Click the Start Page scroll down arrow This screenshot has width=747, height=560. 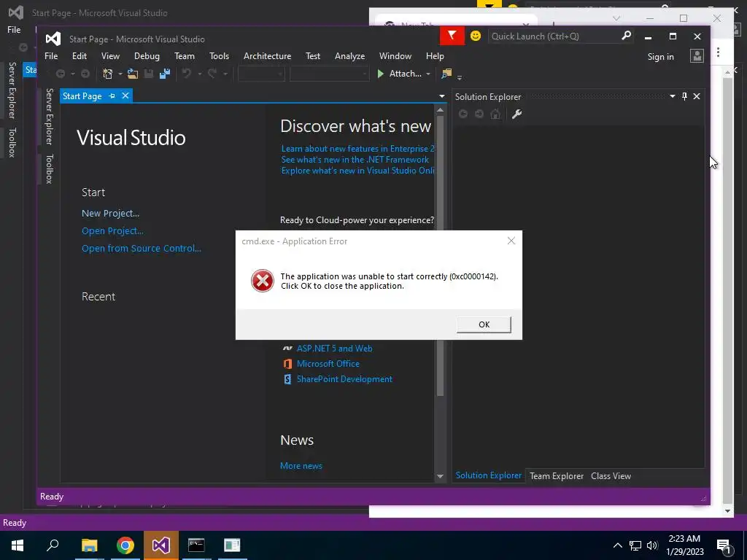[440, 476]
